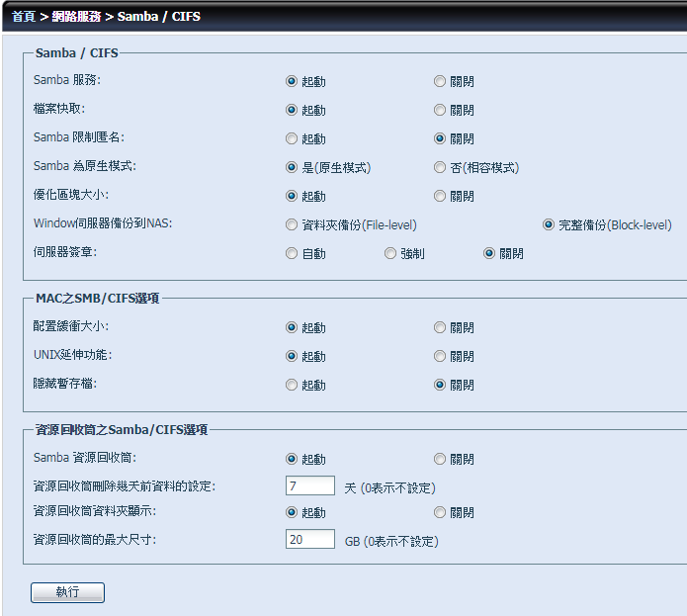This screenshot has height=616, width=687.
Task: Click the 執行 apply button
Action: point(67,592)
